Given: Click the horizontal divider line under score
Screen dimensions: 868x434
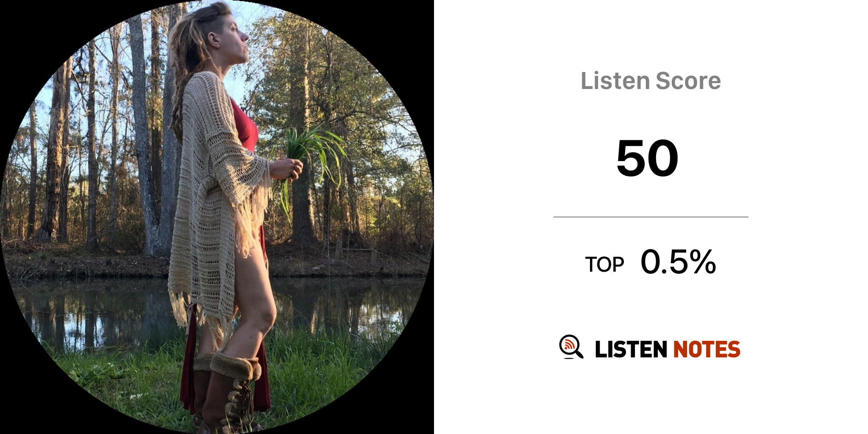Looking at the screenshot, I should pos(651,217).
